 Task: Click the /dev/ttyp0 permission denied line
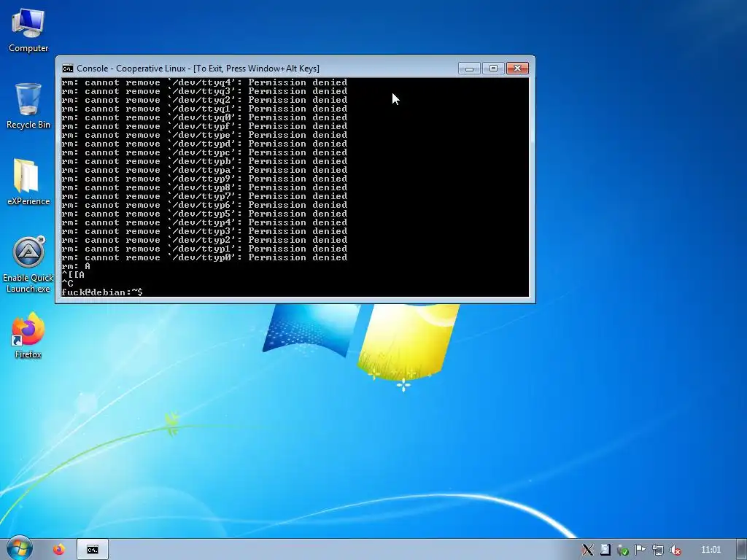pyautogui.click(x=204, y=257)
